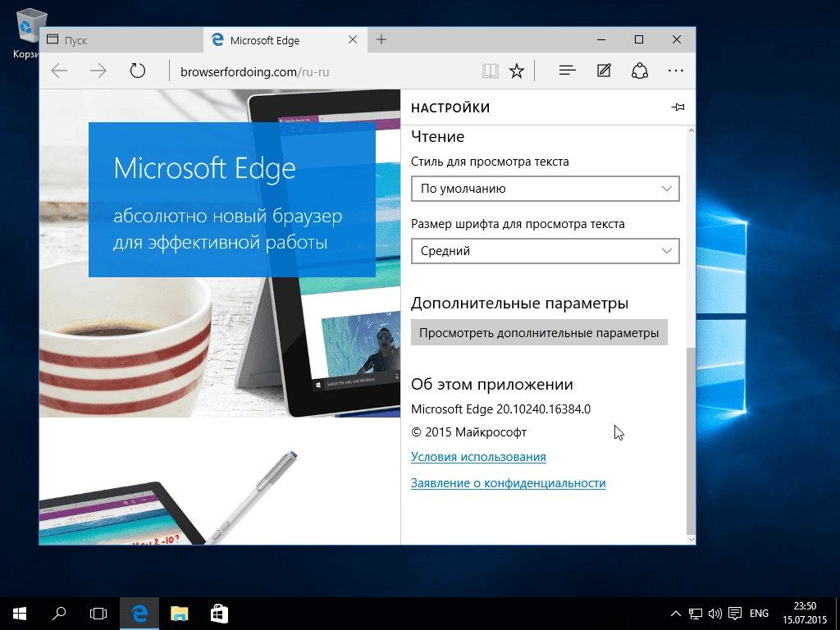
Task: Open the Windows Start menu
Action: click(x=20, y=614)
